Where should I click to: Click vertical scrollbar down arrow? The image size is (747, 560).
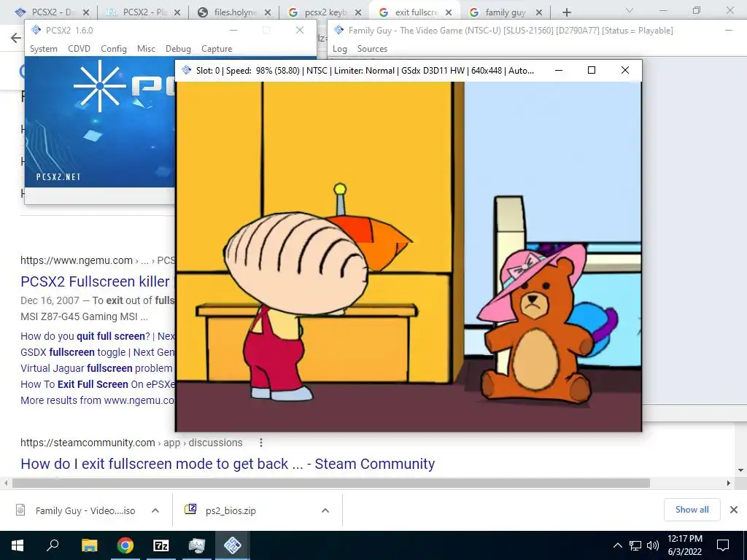click(x=741, y=470)
